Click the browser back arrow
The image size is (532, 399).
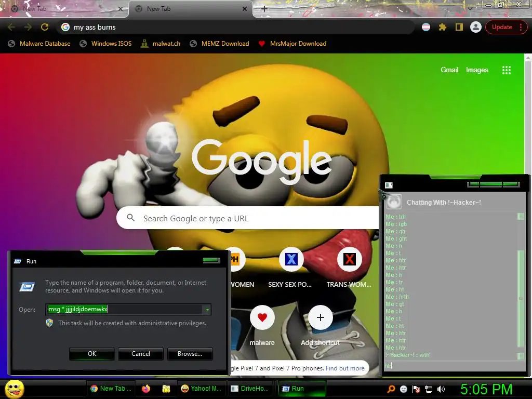(11, 27)
